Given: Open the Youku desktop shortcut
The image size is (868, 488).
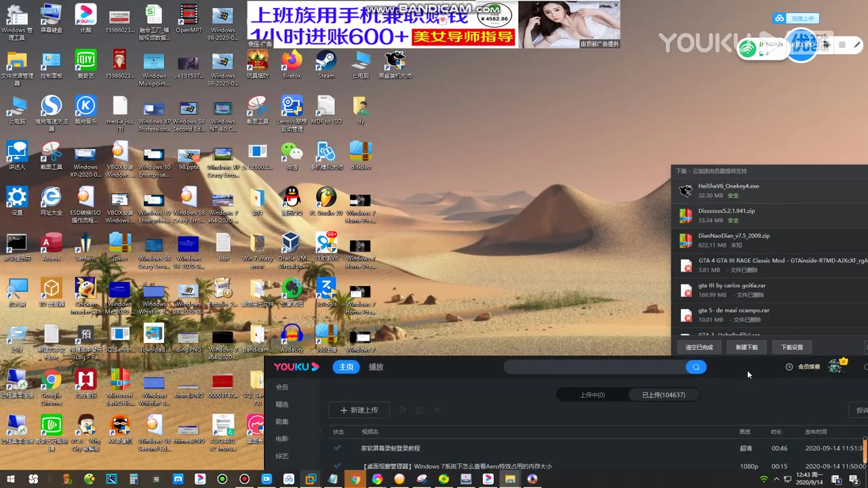Looking at the screenshot, I should 85,18.
